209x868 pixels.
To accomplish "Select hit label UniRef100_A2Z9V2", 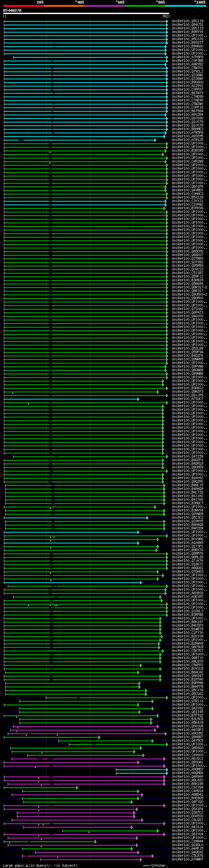I will pos(187,86).
